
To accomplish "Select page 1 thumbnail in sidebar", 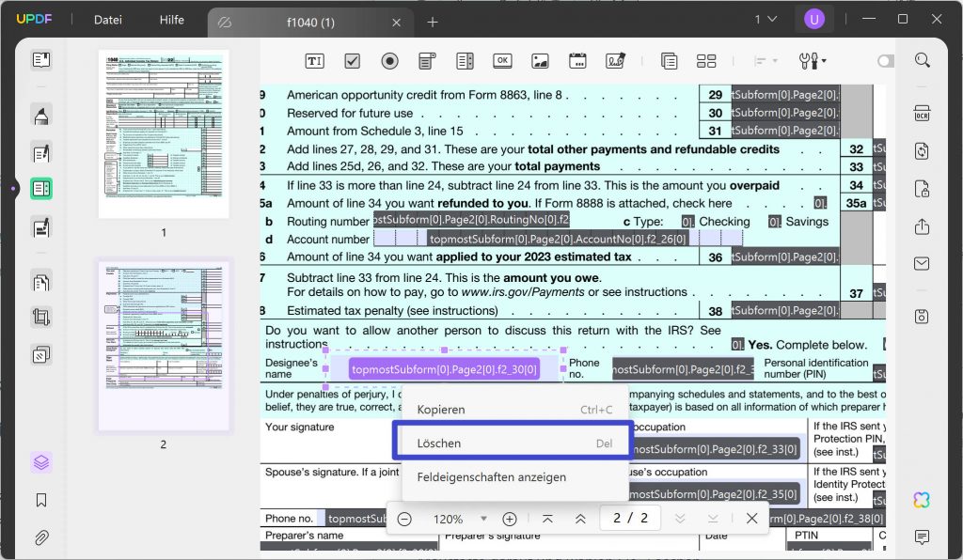I will tap(163, 132).
